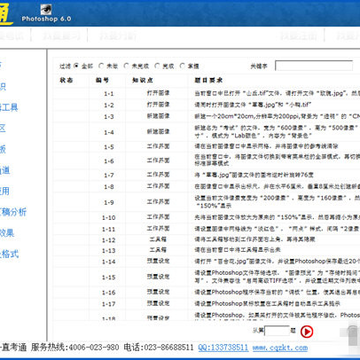This screenshot has height=360, width=360.
Task: Open question text about rotating 76 degrees
Action: (x=254, y=175)
